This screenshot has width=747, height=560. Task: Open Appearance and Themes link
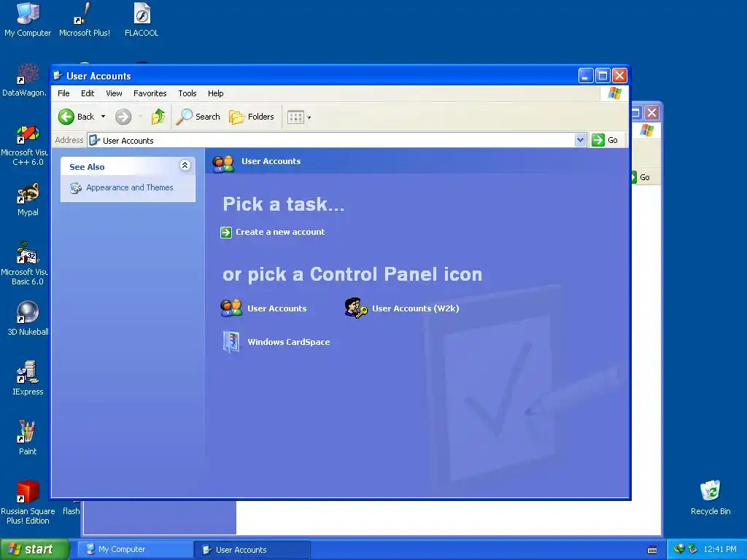[130, 187]
